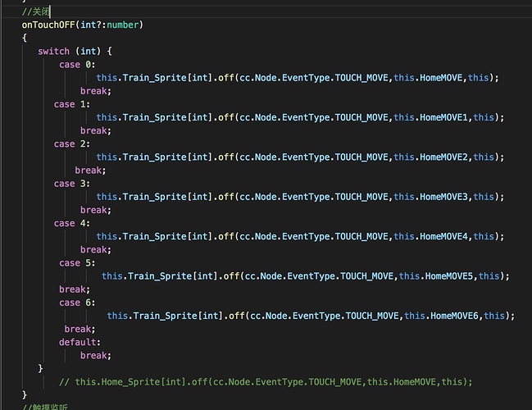Click the "case 2:" label

[x=71, y=143]
